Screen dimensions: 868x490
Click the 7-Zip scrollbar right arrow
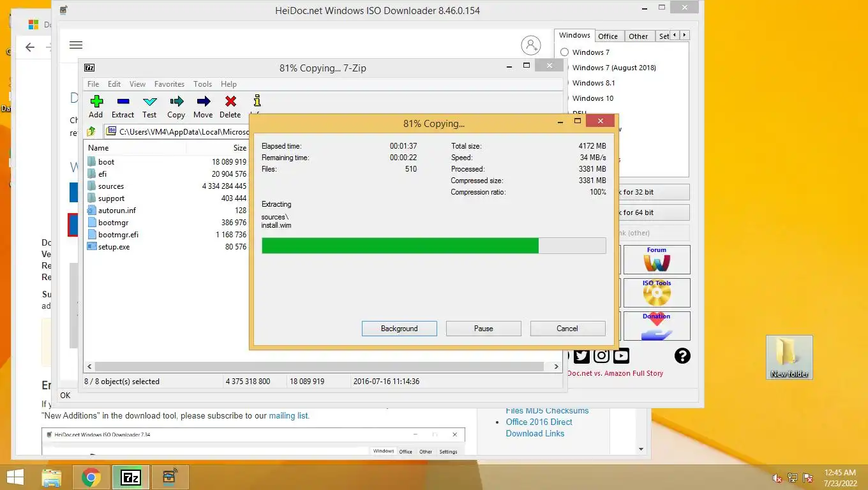tap(556, 367)
